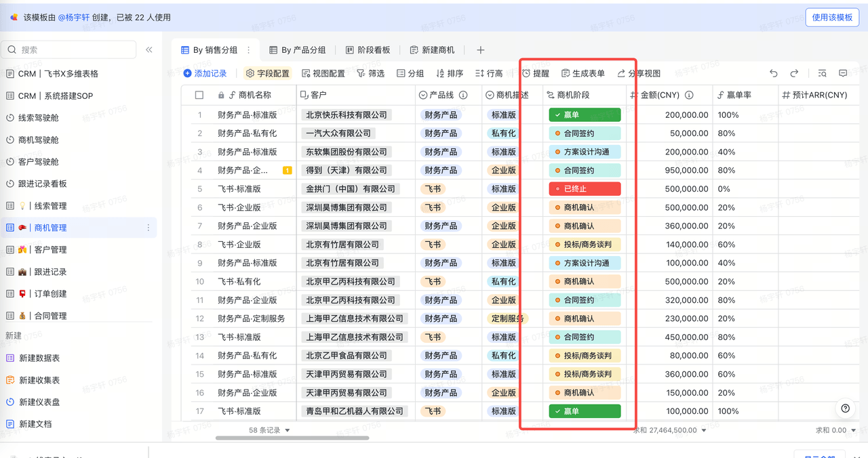Expand the 58 条记录 count dropdown

[x=270, y=430]
